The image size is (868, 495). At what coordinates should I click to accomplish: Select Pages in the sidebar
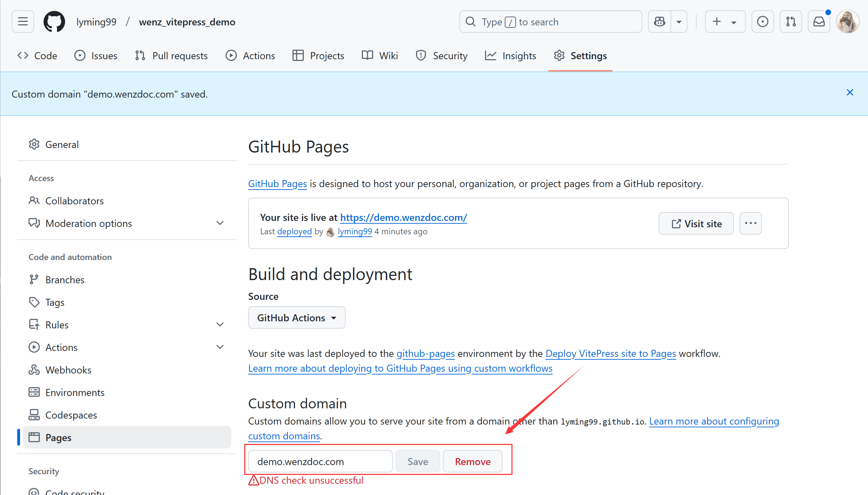click(x=127, y=438)
